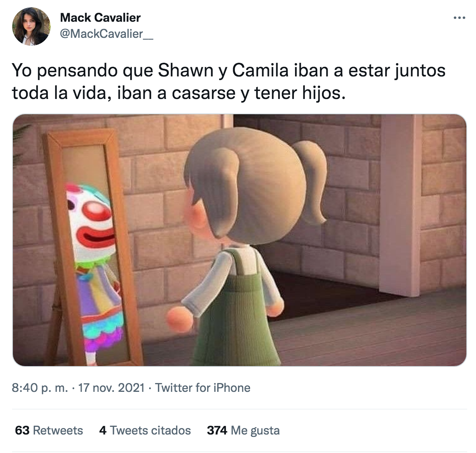
Task: Click the 17 nov. 2021 date
Action: coord(111,388)
